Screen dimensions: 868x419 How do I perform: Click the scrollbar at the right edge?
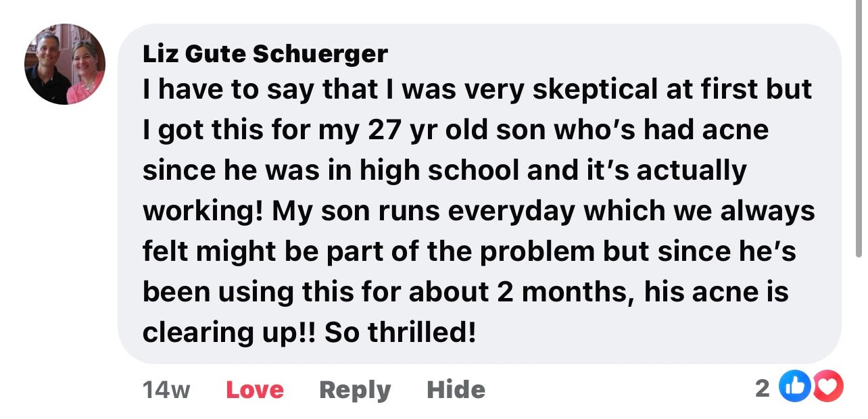[x=859, y=128]
